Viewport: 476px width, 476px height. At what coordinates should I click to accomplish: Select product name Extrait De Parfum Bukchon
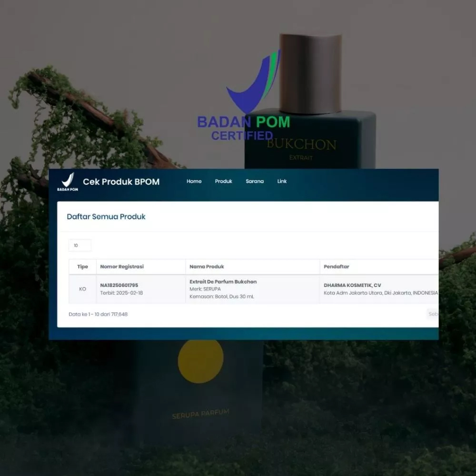[x=223, y=282]
